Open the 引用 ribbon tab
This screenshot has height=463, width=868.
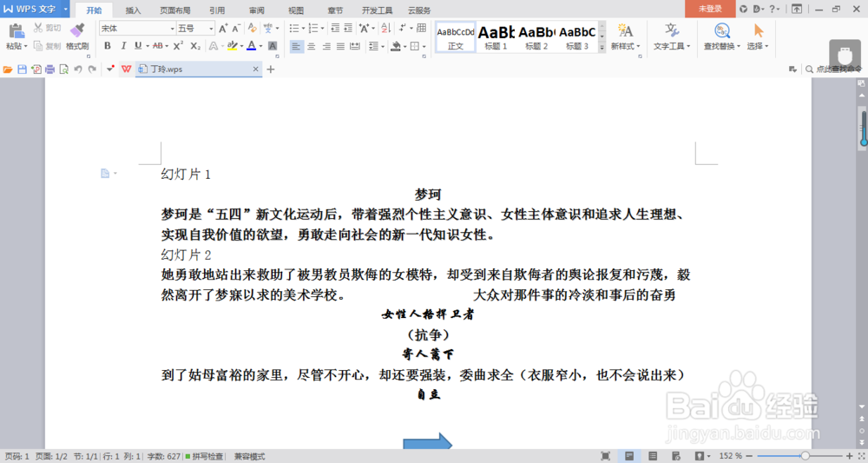pos(217,10)
